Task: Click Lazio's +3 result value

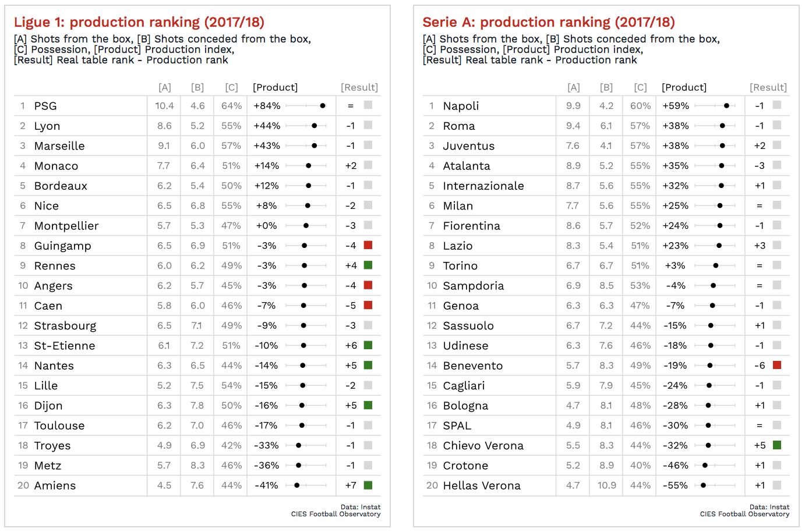Action: (760, 245)
